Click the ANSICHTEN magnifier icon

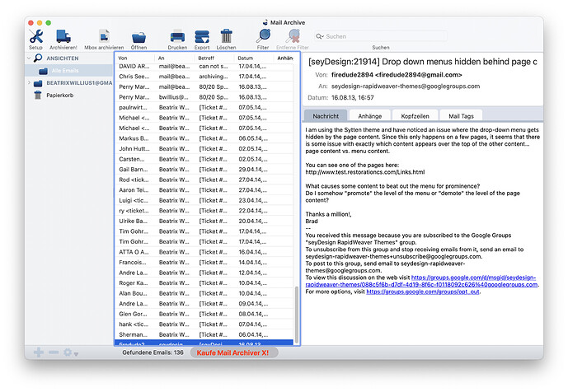(x=38, y=58)
